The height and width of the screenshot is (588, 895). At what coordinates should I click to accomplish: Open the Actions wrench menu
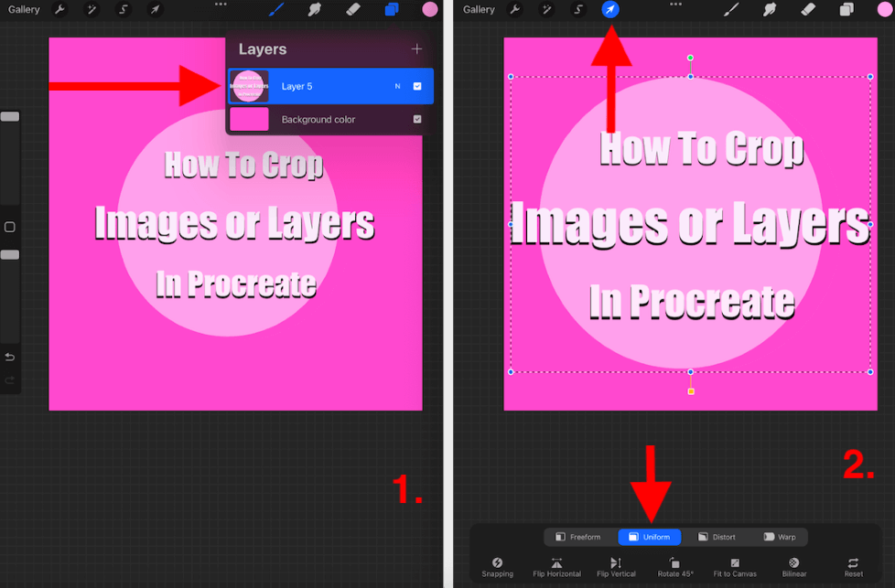pyautogui.click(x=59, y=10)
